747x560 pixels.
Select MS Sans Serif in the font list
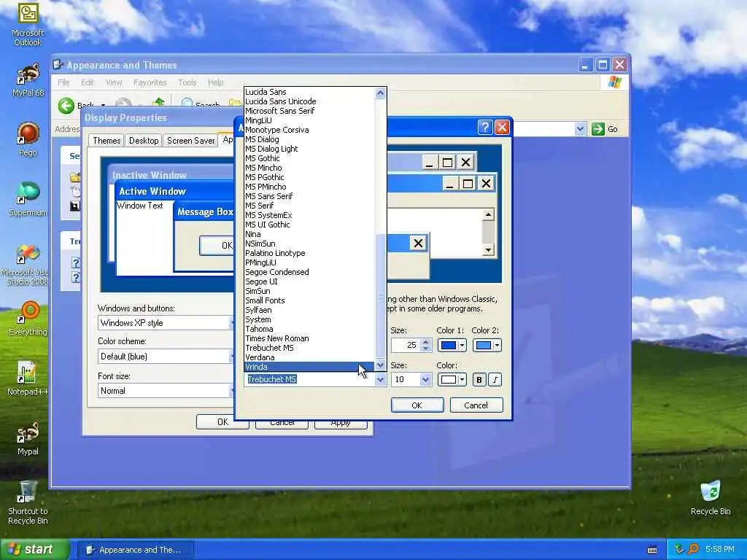(x=309, y=196)
